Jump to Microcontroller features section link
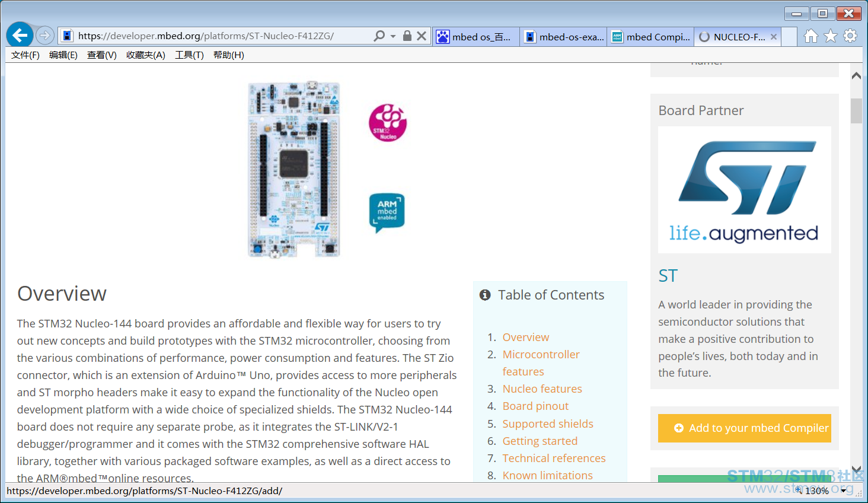The image size is (868, 503). [x=541, y=363]
